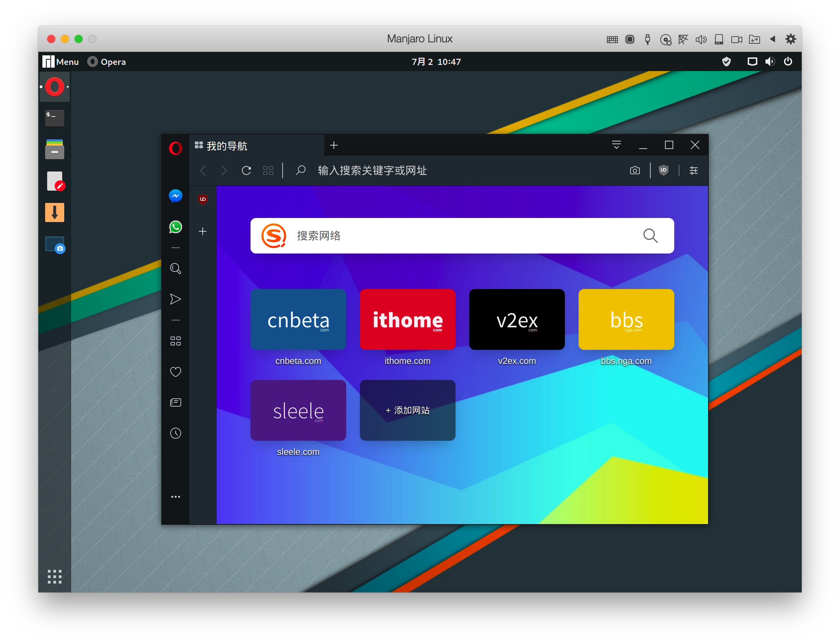Click the 添加网站 add site tile
840x643 pixels.
(x=407, y=410)
